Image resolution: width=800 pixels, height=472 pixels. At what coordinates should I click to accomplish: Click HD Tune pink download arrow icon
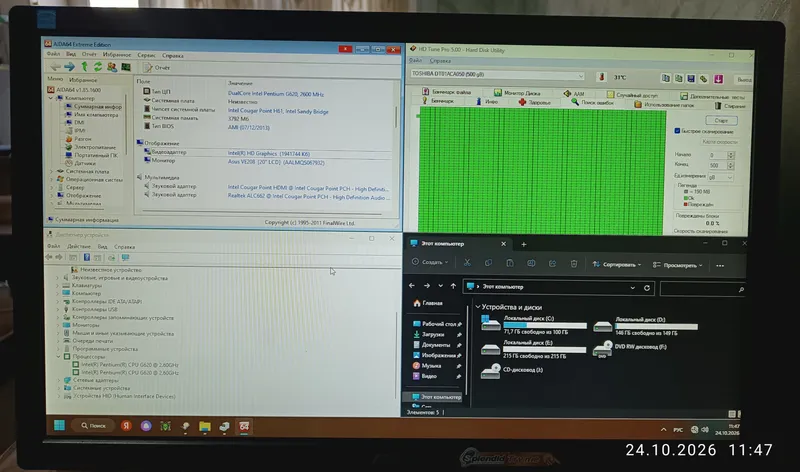718,79
